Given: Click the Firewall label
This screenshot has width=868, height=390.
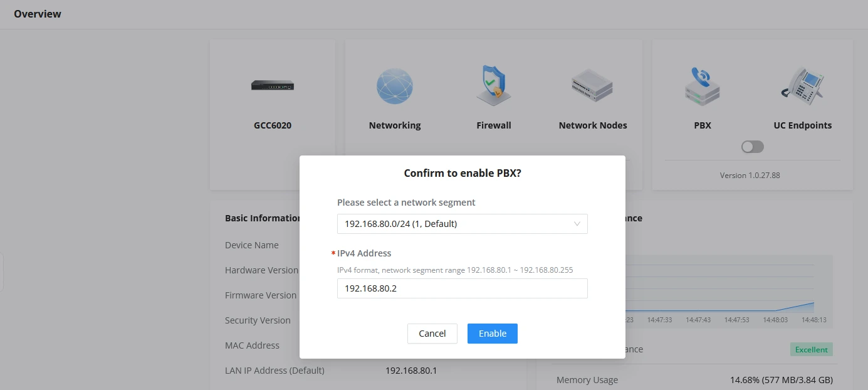Looking at the screenshot, I should (494, 125).
